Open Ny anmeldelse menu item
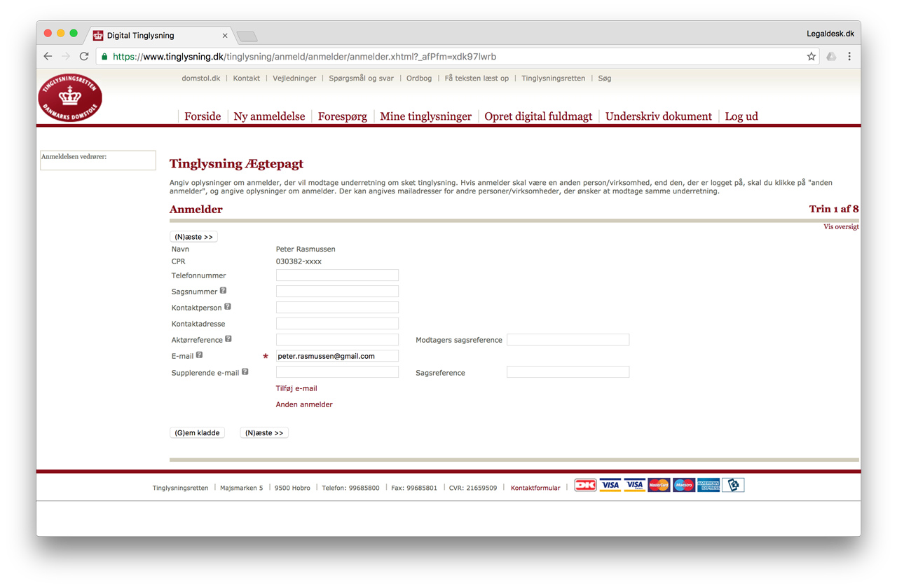 coord(269,116)
